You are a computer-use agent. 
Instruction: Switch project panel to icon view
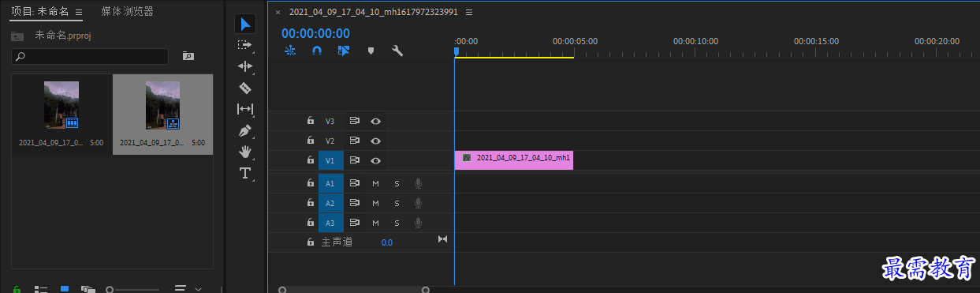65,289
